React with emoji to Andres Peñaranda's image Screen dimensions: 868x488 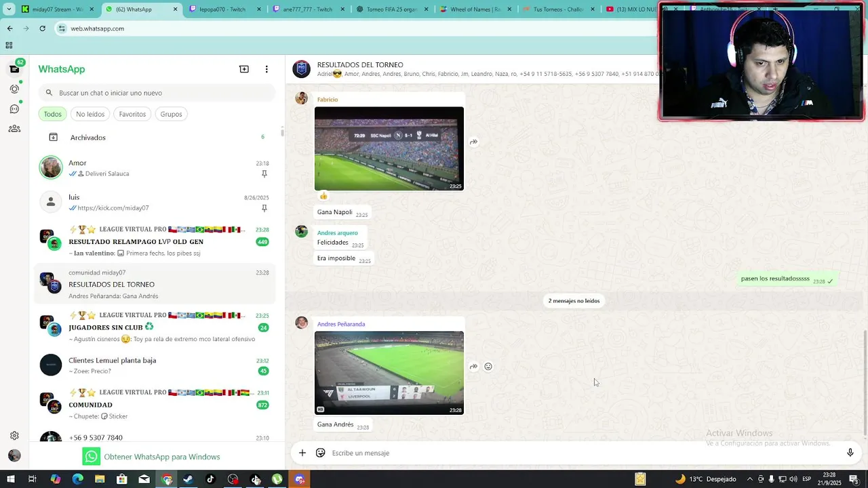click(488, 367)
